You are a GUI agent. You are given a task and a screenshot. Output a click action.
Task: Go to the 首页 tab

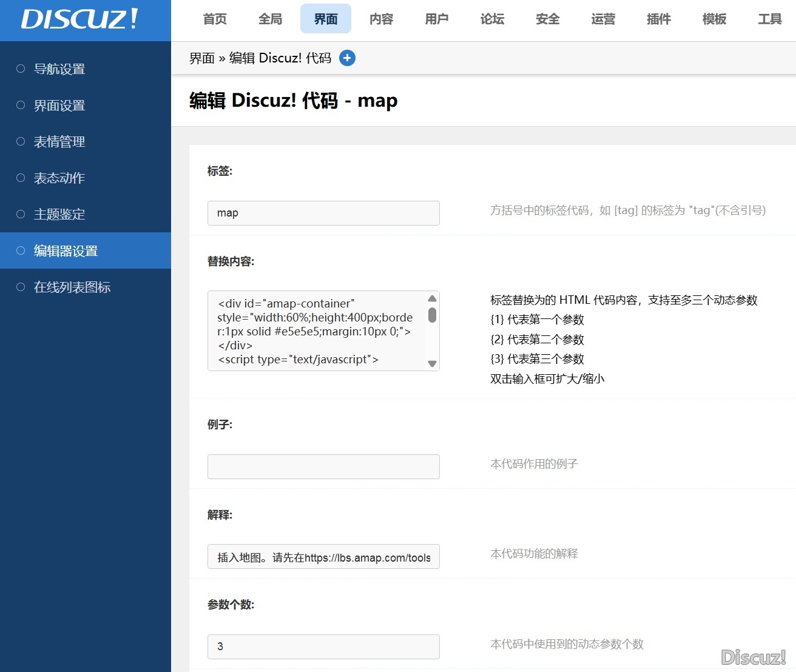pos(215,19)
